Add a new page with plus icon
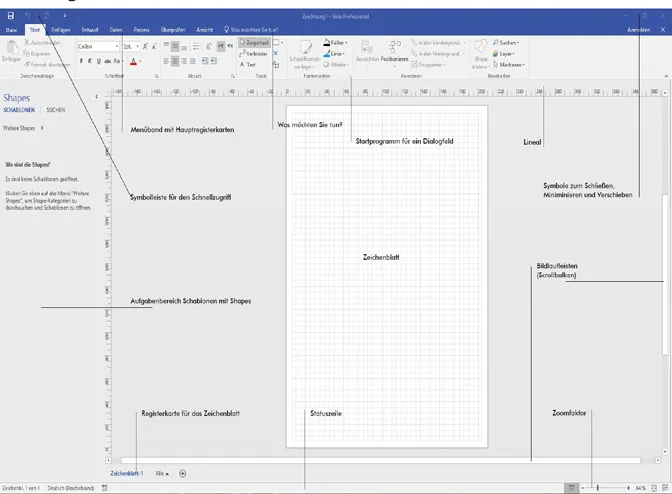 [182, 473]
